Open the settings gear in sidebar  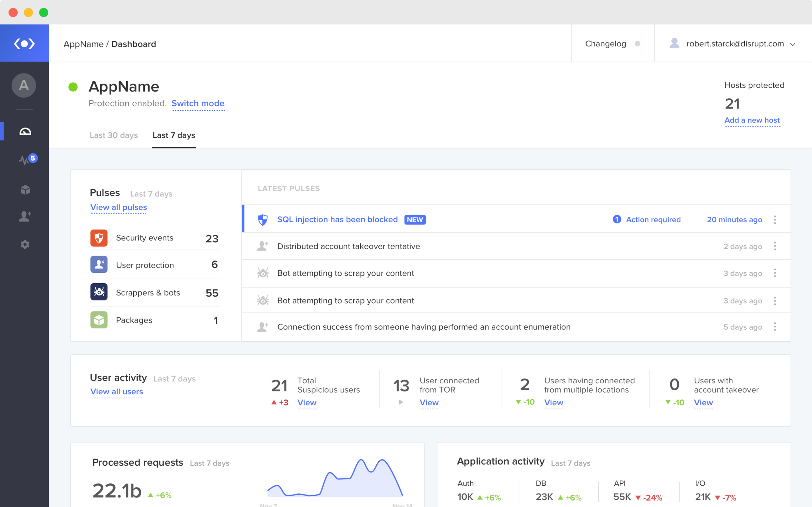tap(25, 244)
